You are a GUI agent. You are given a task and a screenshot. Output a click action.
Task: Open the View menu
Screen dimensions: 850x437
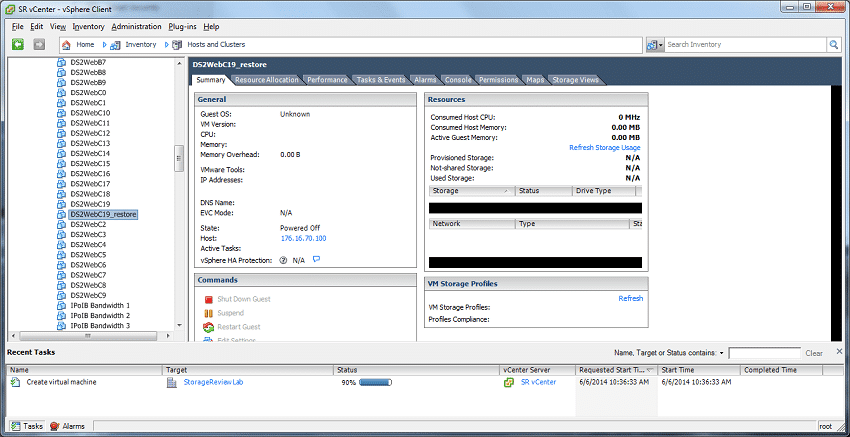pos(57,27)
